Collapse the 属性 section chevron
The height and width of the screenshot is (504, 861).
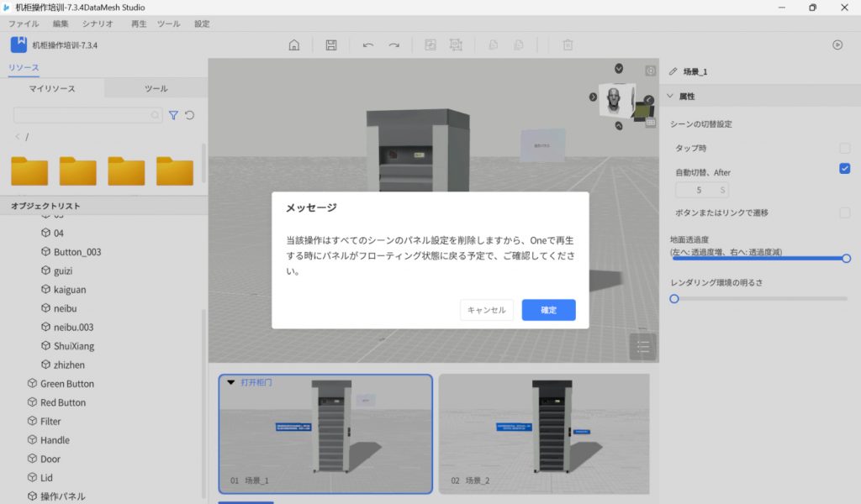[x=670, y=97]
